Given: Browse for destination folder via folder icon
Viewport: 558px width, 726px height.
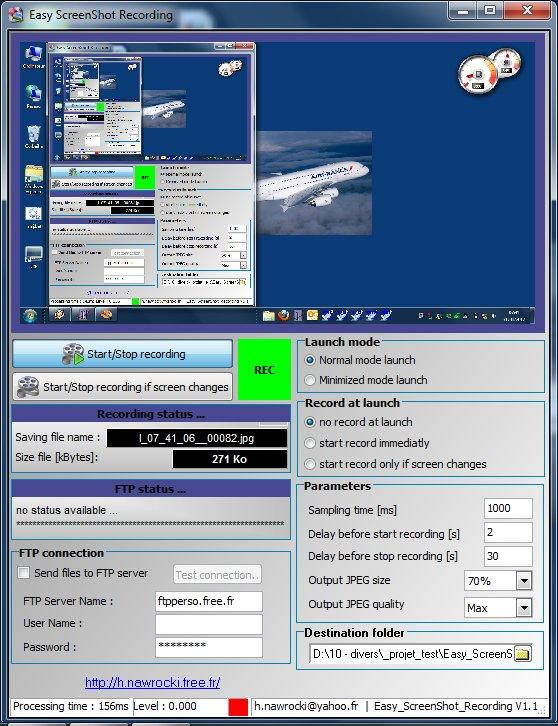Looking at the screenshot, I should coord(522,654).
